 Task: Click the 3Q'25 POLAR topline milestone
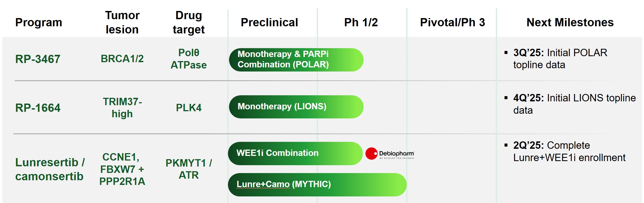coord(560,59)
